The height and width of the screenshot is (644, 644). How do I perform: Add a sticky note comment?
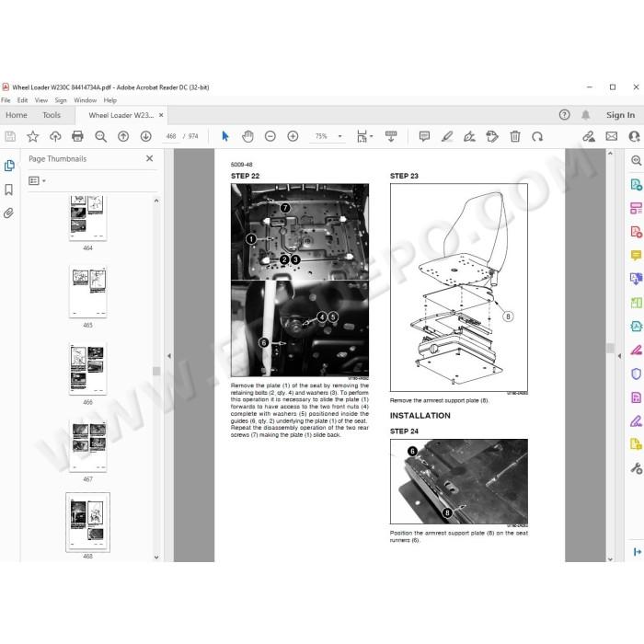424,136
